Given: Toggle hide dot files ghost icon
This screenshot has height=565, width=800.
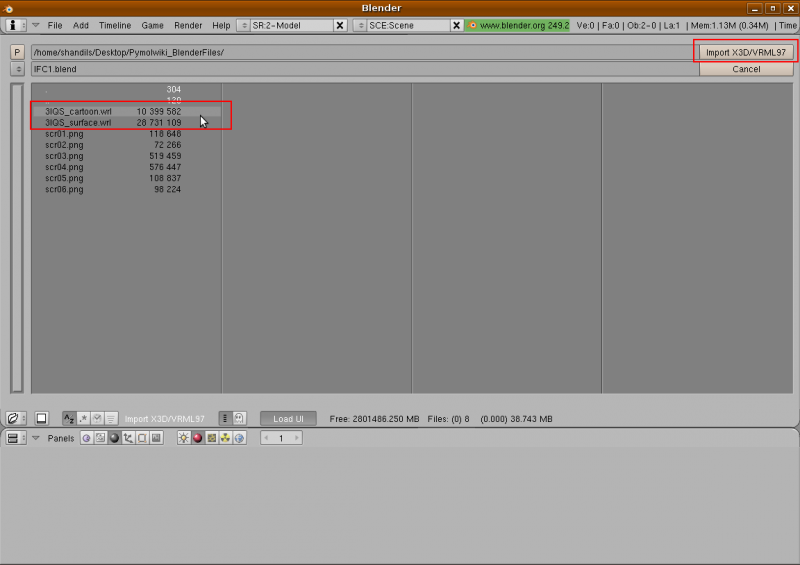Looking at the screenshot, I should click(x=240, y=418).
